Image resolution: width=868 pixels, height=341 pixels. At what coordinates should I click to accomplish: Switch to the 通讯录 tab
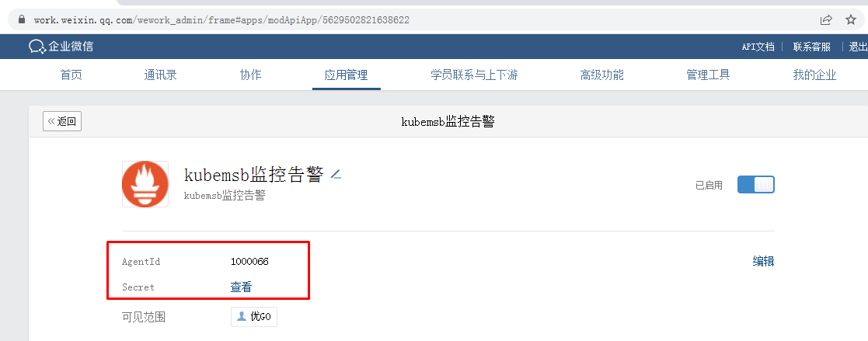(x=161, y=75)
